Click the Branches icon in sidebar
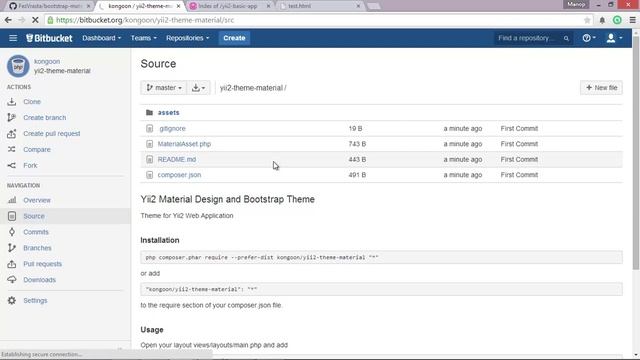640x360 pixels. coord(12,248)
